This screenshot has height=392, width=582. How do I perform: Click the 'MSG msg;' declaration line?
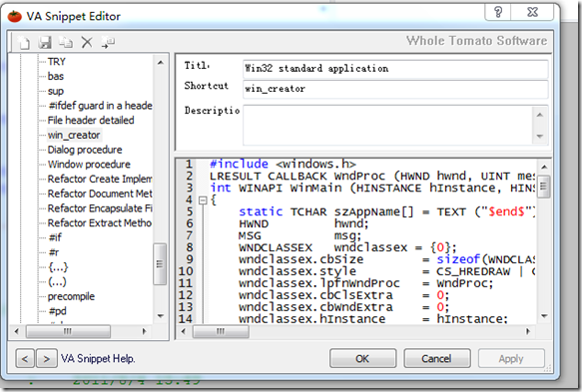[299, 235]
